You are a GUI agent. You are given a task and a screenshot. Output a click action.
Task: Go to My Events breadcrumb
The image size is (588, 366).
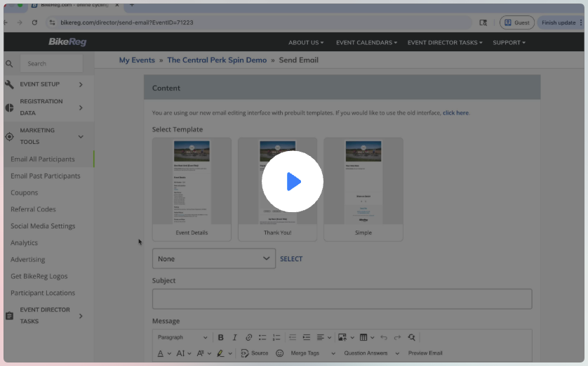pyautogui.click(x=137, y=60)
